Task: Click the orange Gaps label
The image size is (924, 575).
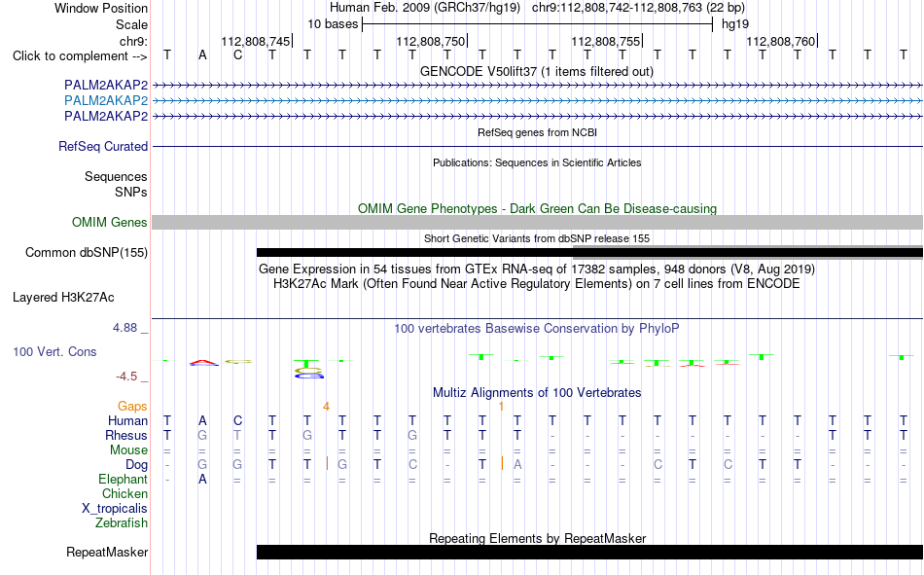Action: coord(132,406)
